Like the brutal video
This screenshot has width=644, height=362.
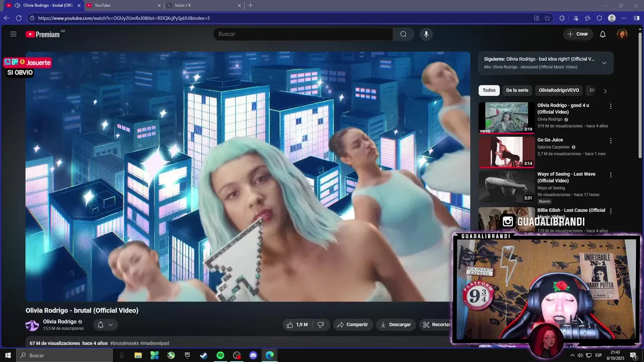click(297, 325)
